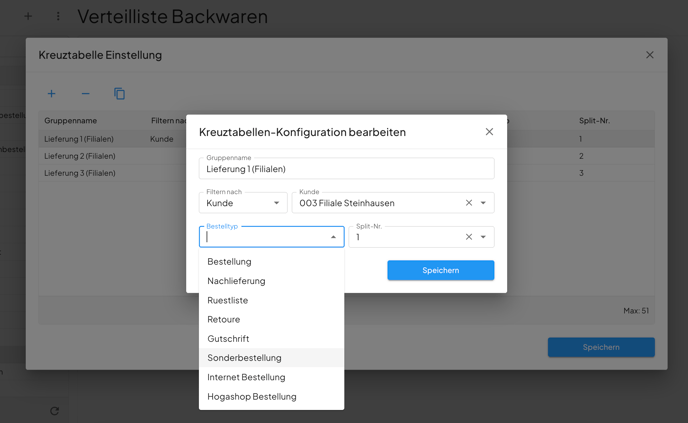Viewport: 688px width, 423px height.
Task: Click Speichern in the Kreuztabelle Einstellung dialog
Action: pyautogui.click(x=601, y=347)
